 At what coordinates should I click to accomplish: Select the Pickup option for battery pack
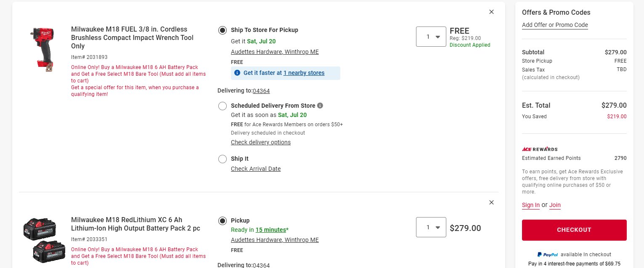(x=223, y=221)
